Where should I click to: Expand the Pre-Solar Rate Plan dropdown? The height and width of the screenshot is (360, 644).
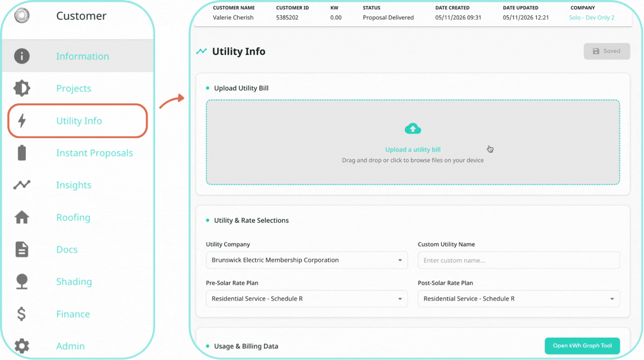(306, 298)
